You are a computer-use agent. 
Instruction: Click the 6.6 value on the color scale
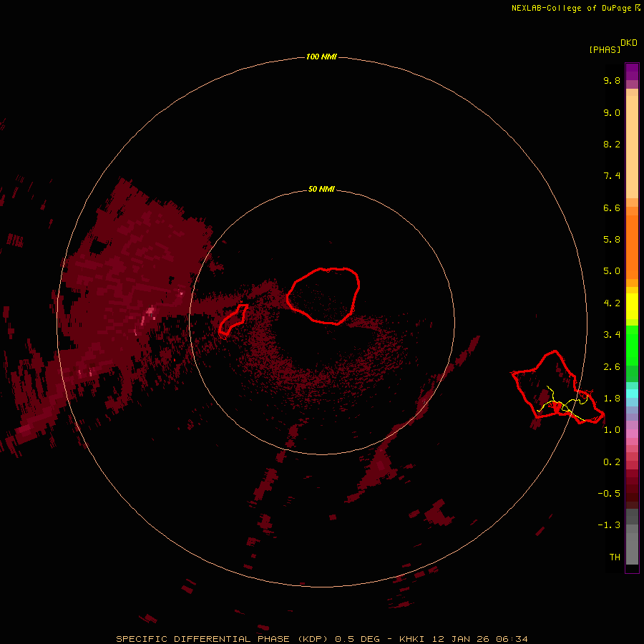click(x=612, y=208)
